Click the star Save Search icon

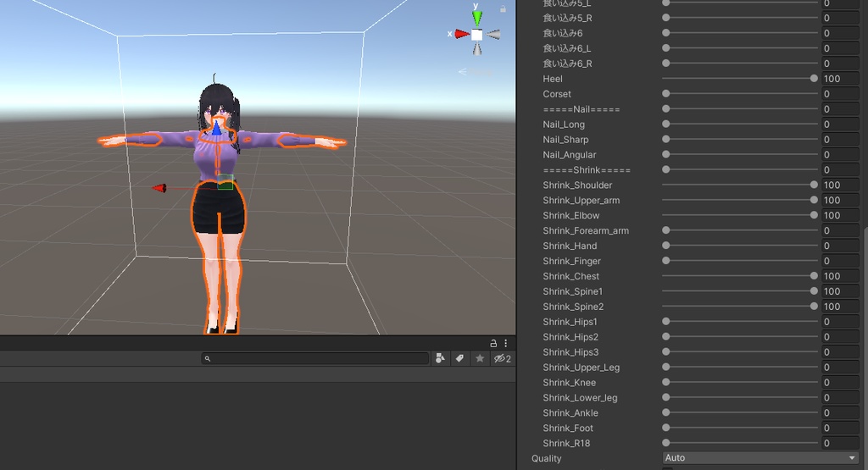480,358
